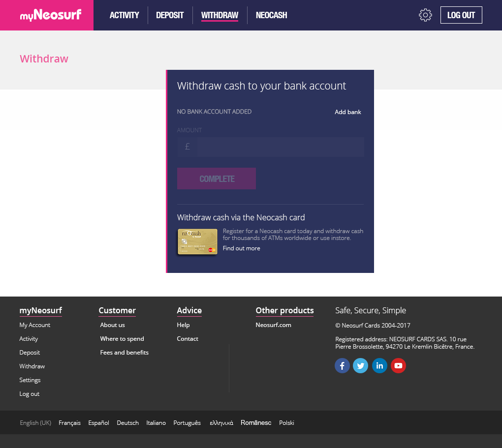Open the Neocash tab in header
502x448 pixels.
tap(271, 15)
